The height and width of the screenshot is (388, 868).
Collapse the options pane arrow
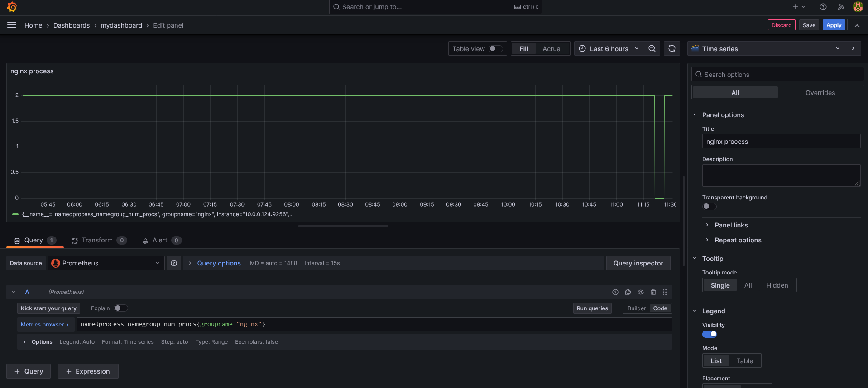(x=853, y=48)
